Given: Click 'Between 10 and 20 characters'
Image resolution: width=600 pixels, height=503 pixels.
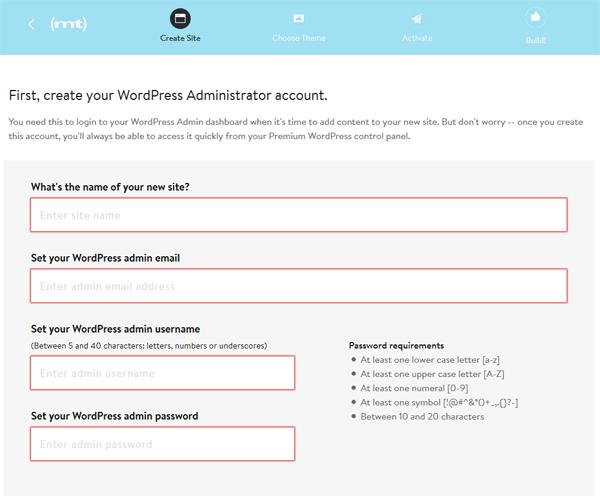Looking at the screenshot, I should [x=422, y=417].
